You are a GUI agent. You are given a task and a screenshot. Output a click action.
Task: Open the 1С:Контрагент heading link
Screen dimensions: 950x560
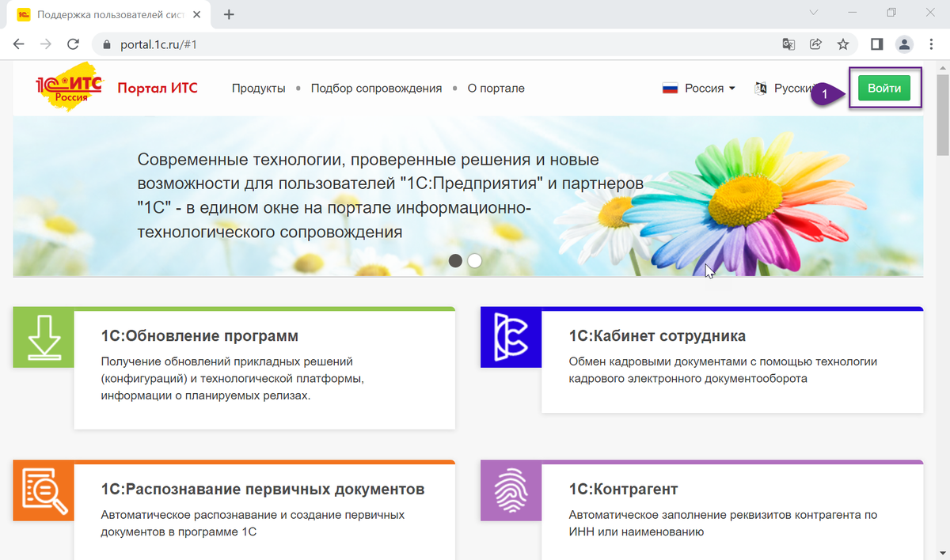point(623,489)
